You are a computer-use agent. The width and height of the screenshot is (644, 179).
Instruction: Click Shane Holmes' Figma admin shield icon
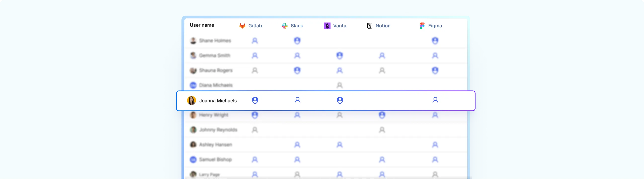click(435, 41)
